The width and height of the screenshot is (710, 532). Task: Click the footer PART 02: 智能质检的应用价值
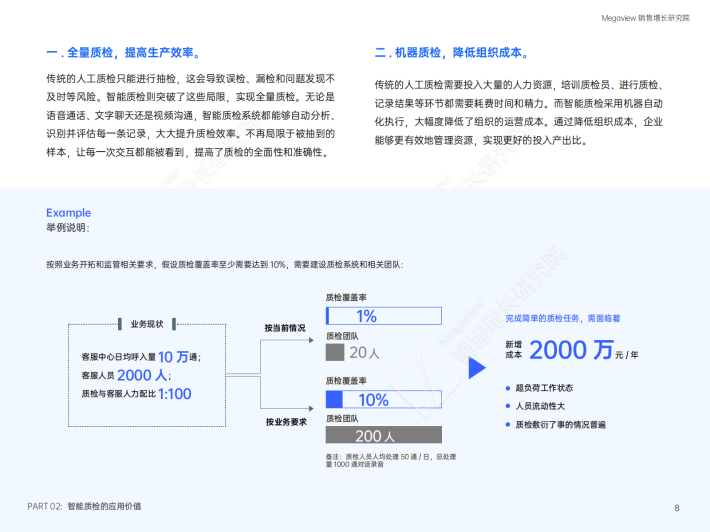pos(84,506)
